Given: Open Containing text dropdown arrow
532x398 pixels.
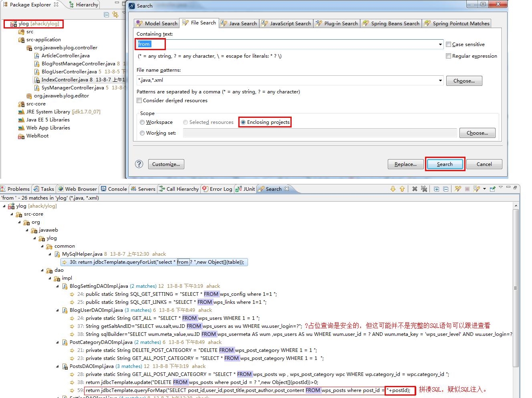Looking at the screenshot, I should click(x=440, y=44).
